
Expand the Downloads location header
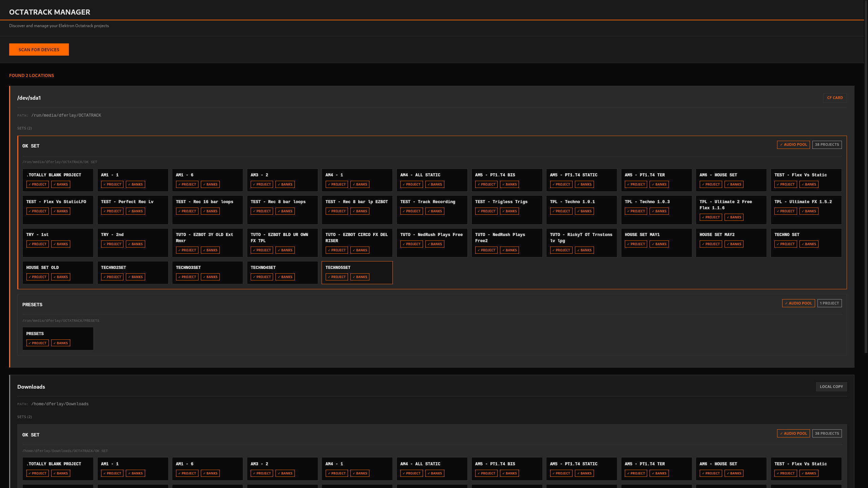click(31, 387)
